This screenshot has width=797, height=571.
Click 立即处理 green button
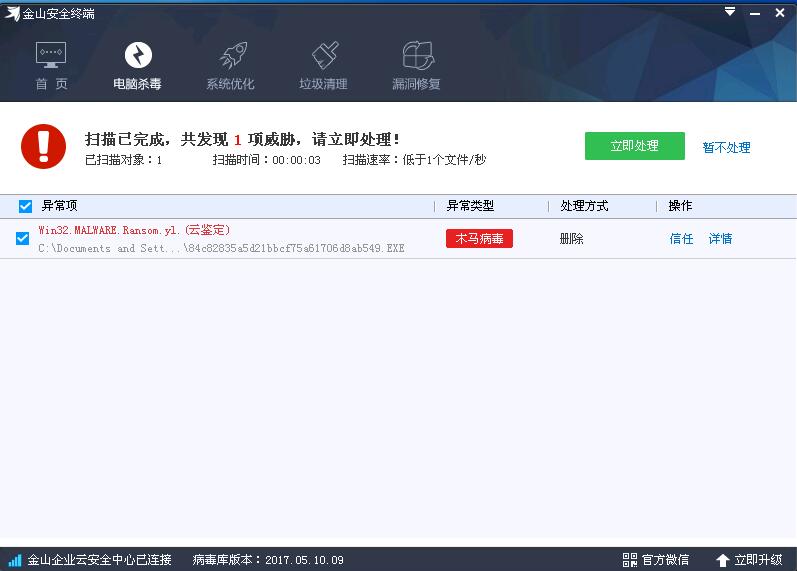634,146
